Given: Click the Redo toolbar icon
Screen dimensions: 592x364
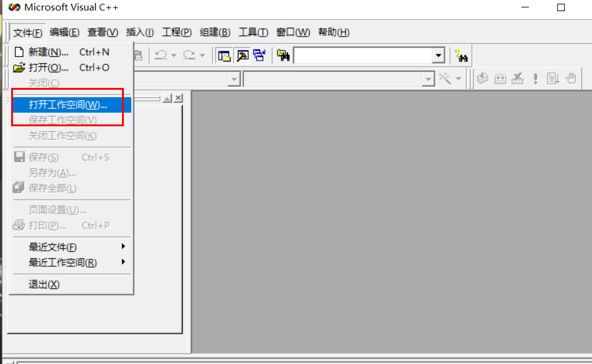Looking at the screenshot, I should [189, 56].
